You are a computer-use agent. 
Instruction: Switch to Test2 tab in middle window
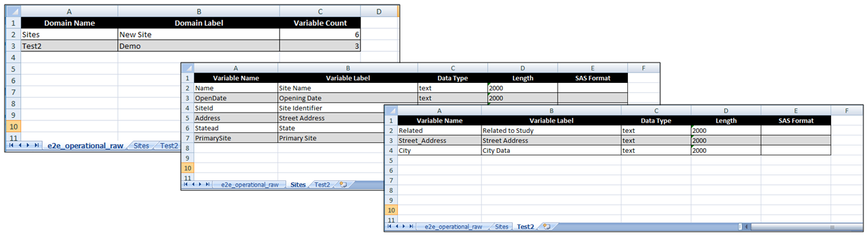[x=322, y=185]
